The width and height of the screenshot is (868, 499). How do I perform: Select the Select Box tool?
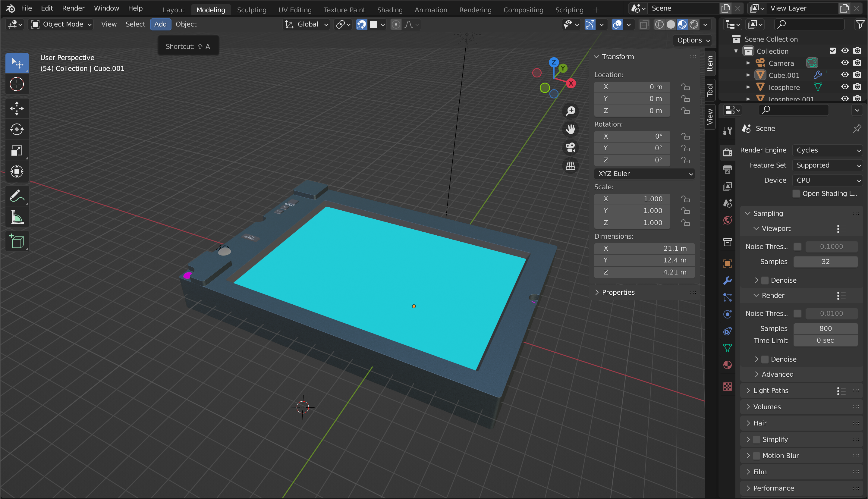point(17,63)
